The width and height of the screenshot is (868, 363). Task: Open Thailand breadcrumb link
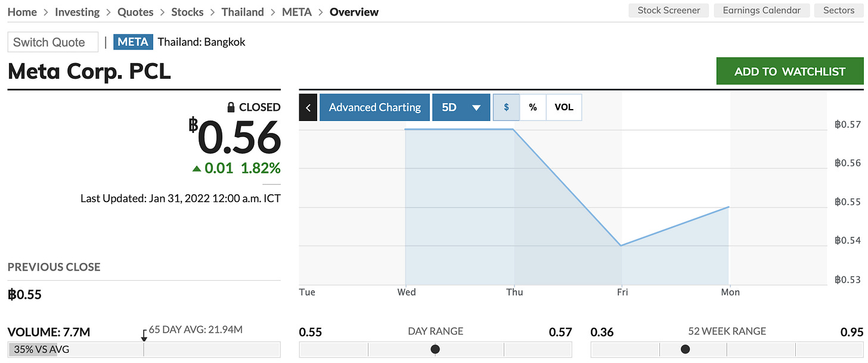(243, 12)
